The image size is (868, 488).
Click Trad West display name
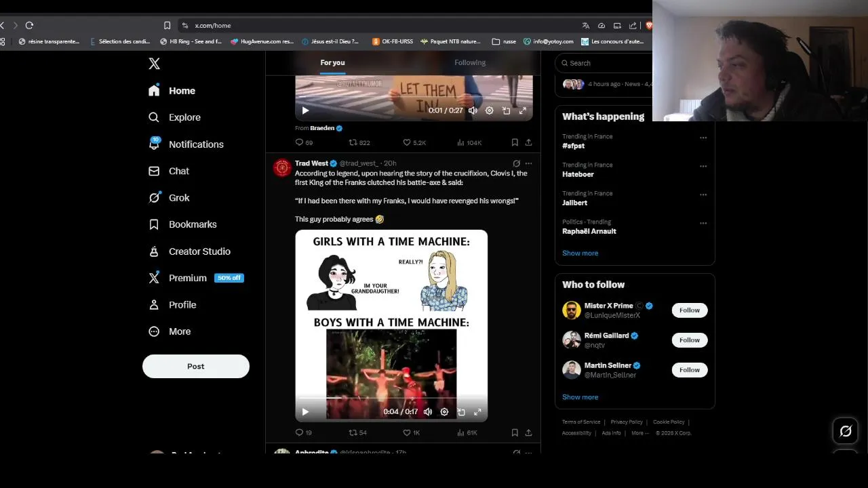coord(311,163)
